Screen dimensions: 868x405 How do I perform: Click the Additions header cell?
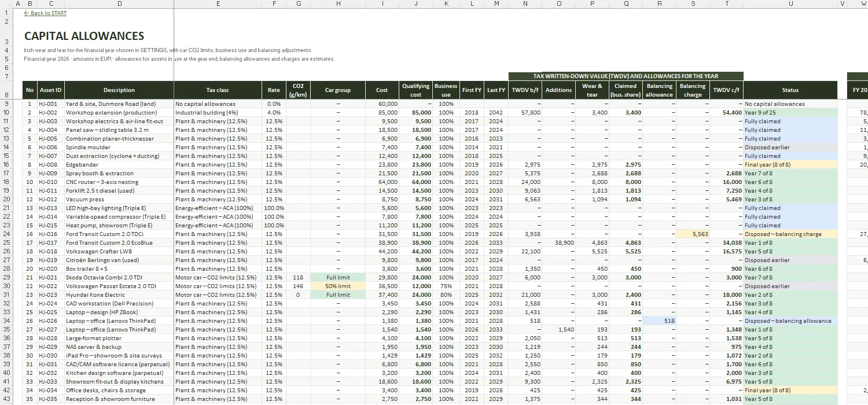pyautogui.click(x=559, y=90)
